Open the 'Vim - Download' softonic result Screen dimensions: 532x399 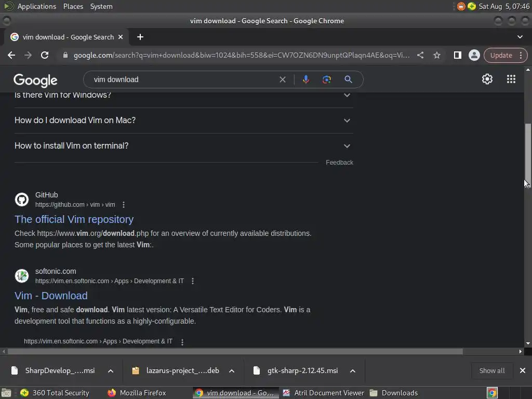51,296
